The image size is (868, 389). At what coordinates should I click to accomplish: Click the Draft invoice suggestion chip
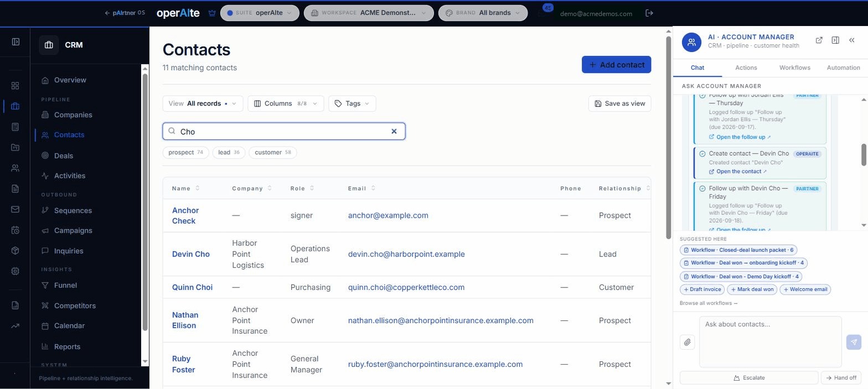point(702,289)
